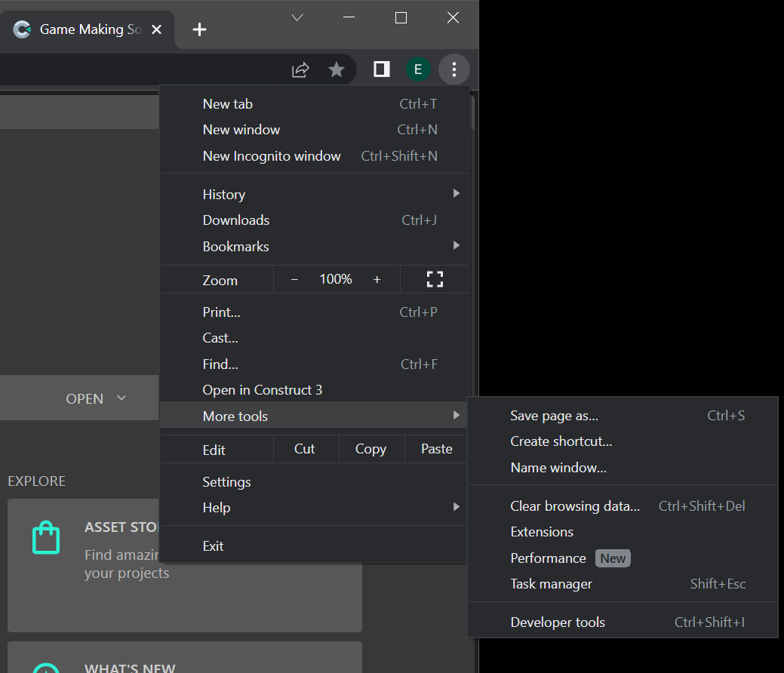Screen dimensions: 784x673
Task: Choose Cast from the menu
Action: tap(315, 339)
